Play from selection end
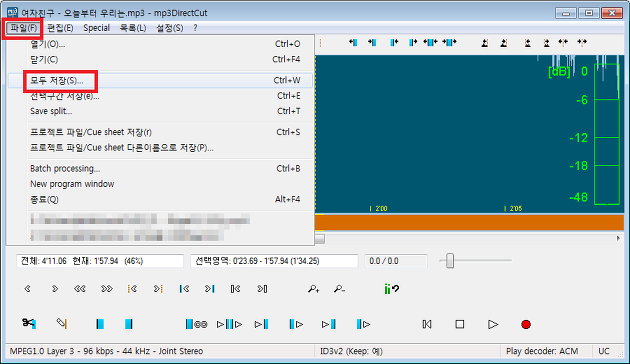The height and width of the screenshot is (364, 630). pos(363,324)
